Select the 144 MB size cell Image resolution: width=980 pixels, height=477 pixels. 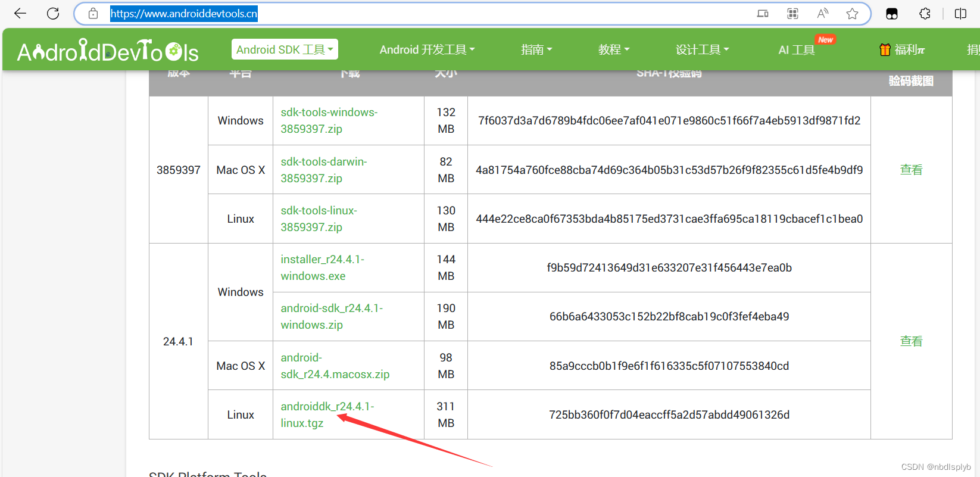[x=446, y=267]
